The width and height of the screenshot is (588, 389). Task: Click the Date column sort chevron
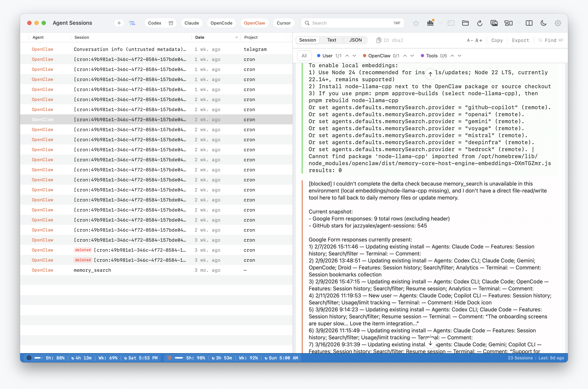click(x=236, y=37)
